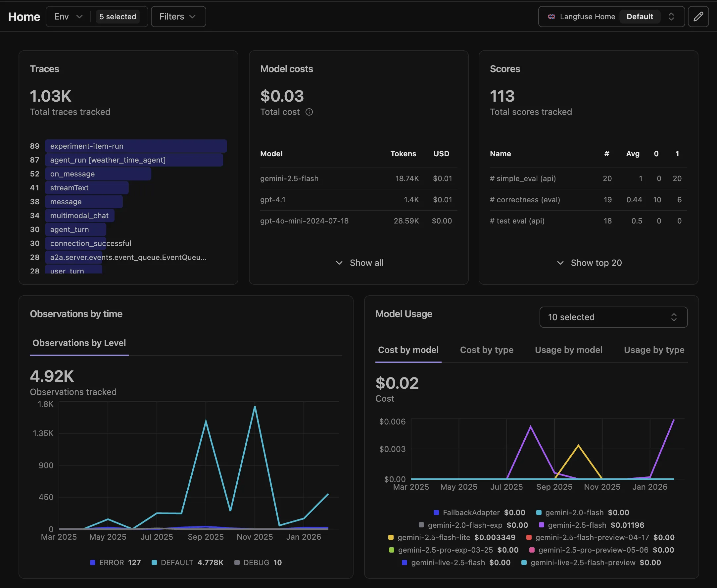The width and height of the screenshot is (717, 588).
Task: Click the 0.44 average score cell
Action: (x=634, y=200)
